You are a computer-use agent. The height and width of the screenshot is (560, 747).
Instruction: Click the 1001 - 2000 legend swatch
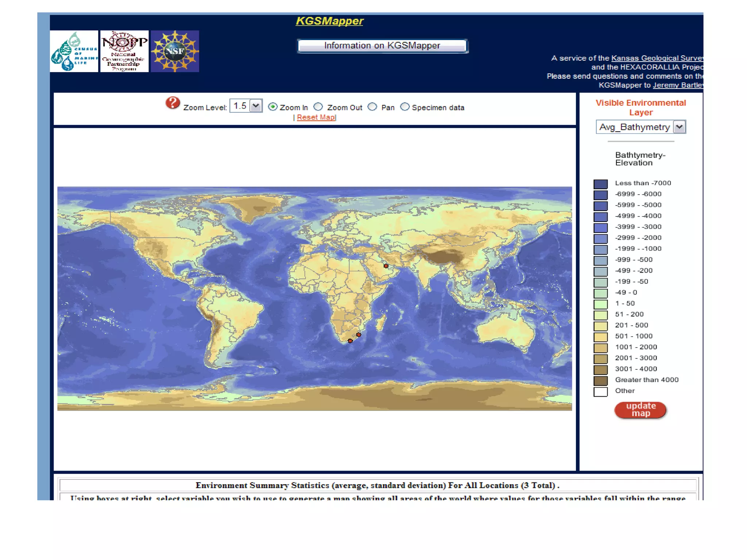coord(600,348)
